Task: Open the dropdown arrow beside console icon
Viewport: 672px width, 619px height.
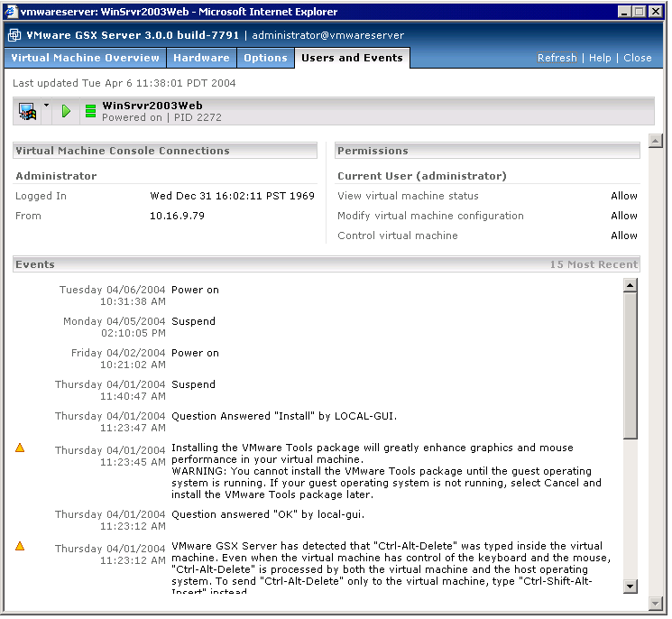Action: click(46, 106)
